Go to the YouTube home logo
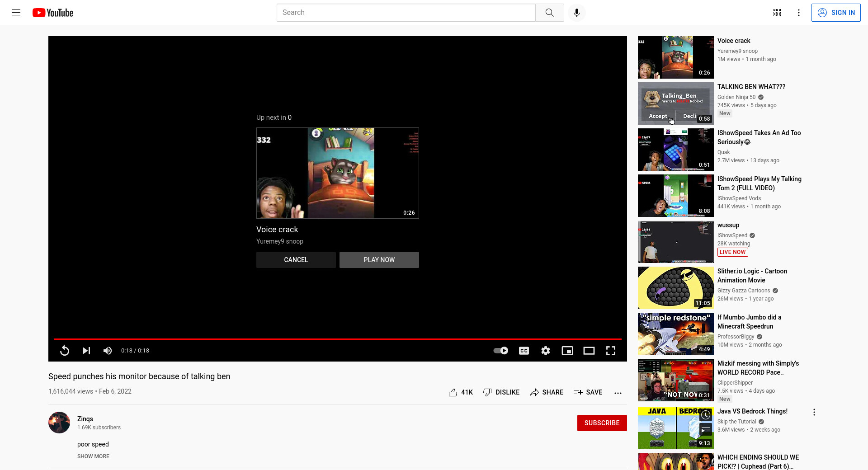Viewport: 868px width, 470px height. [x=53, y=13]
